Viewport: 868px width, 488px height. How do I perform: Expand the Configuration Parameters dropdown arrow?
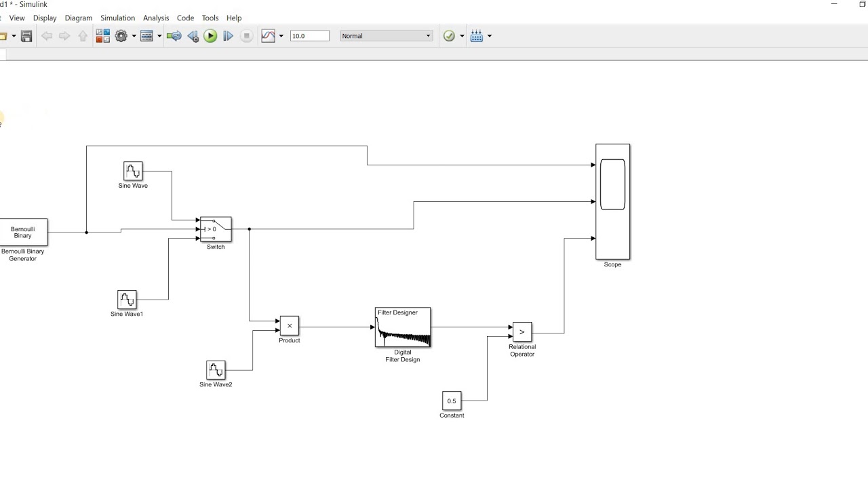[134, 36]
